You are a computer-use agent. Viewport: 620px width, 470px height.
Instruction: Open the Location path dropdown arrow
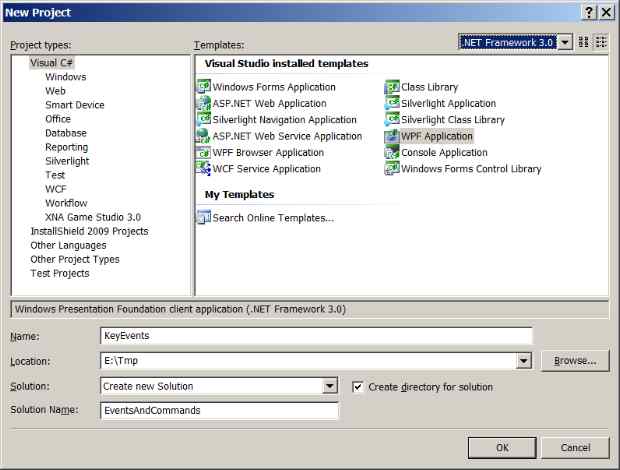pyautogui.click(x=524, y=361)
